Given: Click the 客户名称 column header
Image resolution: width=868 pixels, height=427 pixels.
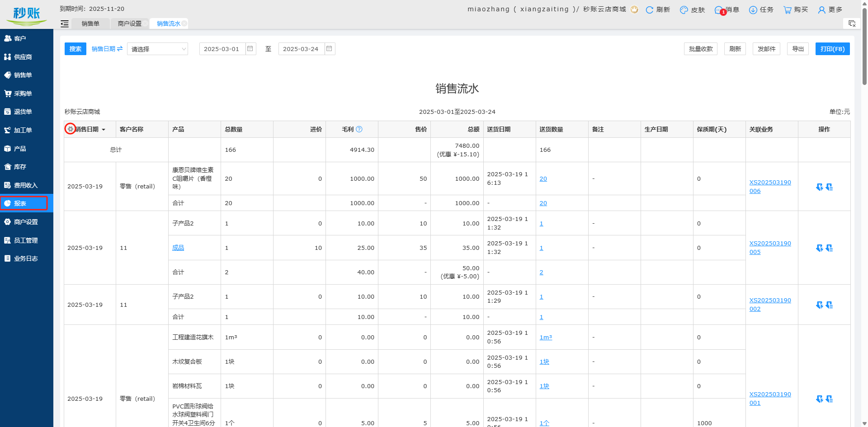Looking at the screenshot, I should (142, 129).
